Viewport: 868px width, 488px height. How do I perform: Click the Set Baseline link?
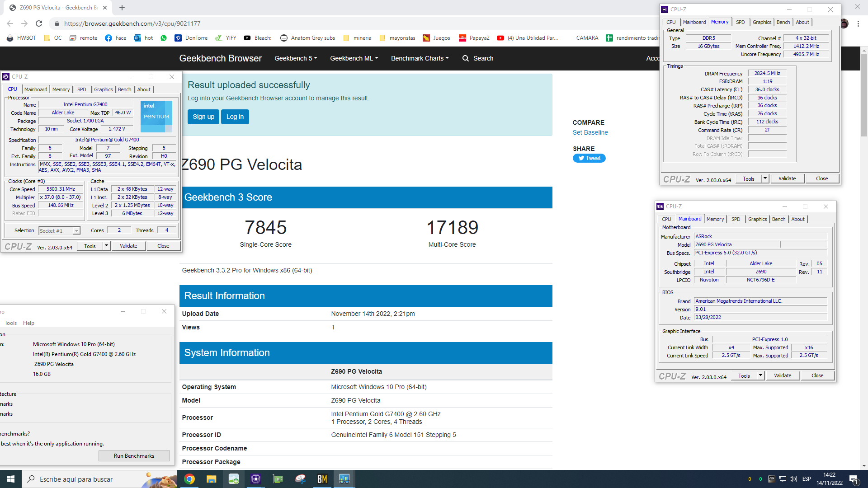point(590,132)
